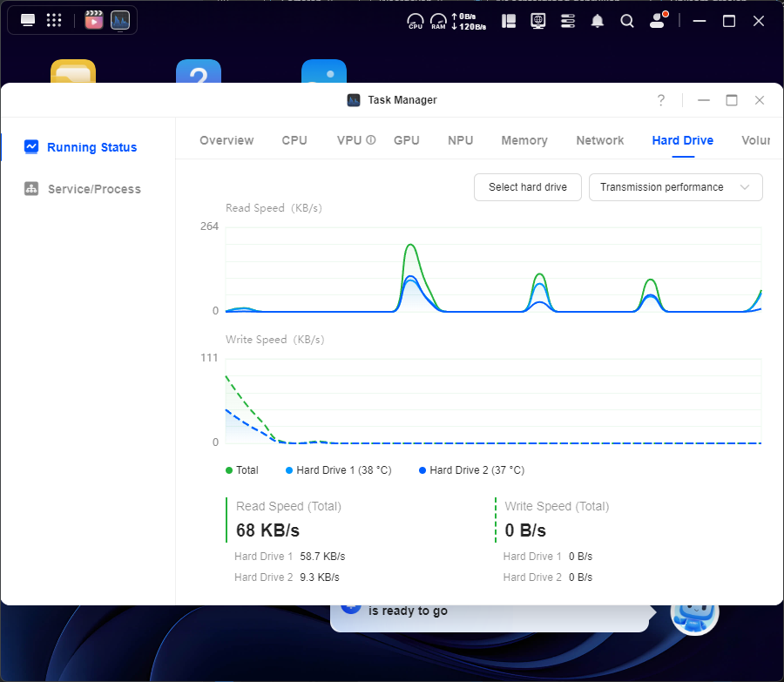Click the search magnifier icon
This screenshot has width=784, height=682.
point(627,21)
